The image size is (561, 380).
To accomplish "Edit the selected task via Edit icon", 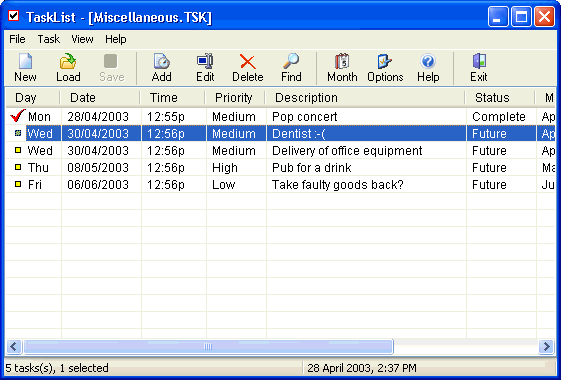I will 205,68.
